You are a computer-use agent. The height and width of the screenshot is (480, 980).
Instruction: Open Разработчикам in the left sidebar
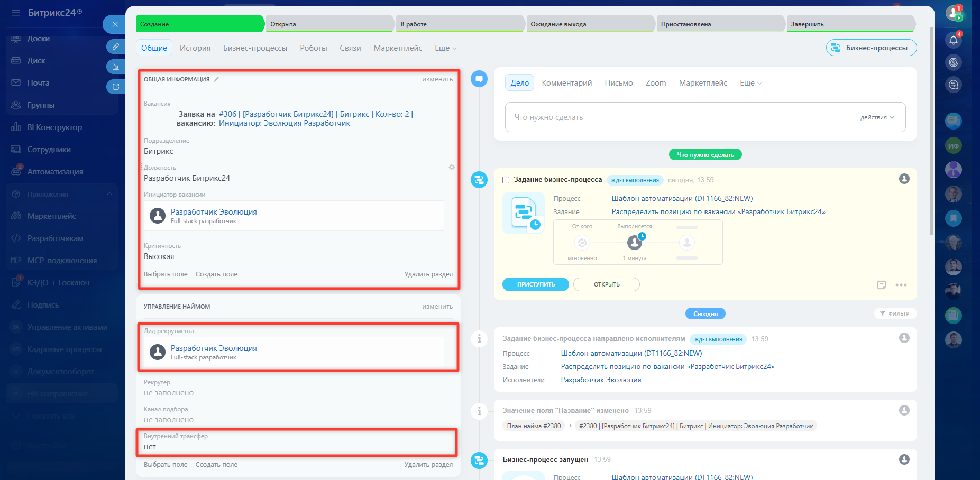click(55, 238)
